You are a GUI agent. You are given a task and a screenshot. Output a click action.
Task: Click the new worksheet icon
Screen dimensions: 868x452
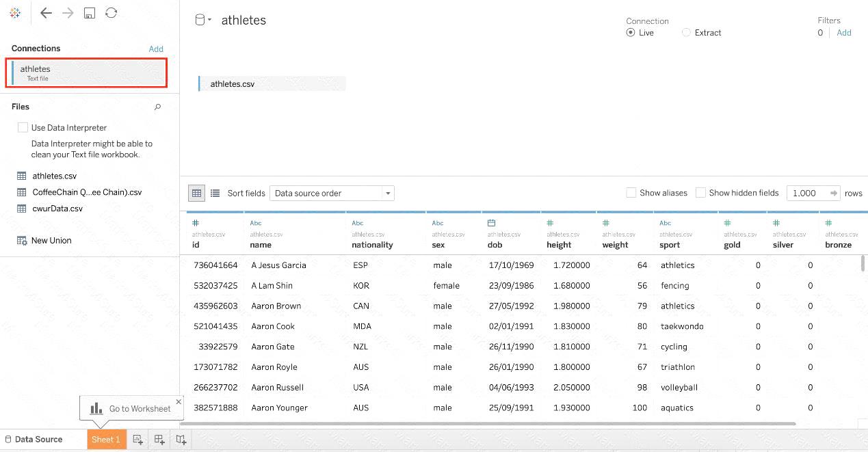pyautogui.click(x=137, y=440)
